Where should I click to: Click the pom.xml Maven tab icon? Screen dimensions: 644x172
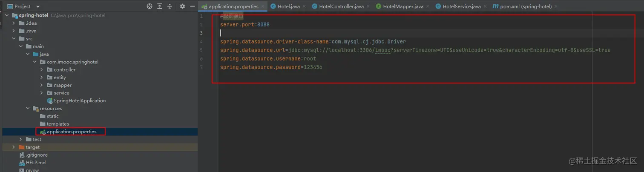coord(496,6)
